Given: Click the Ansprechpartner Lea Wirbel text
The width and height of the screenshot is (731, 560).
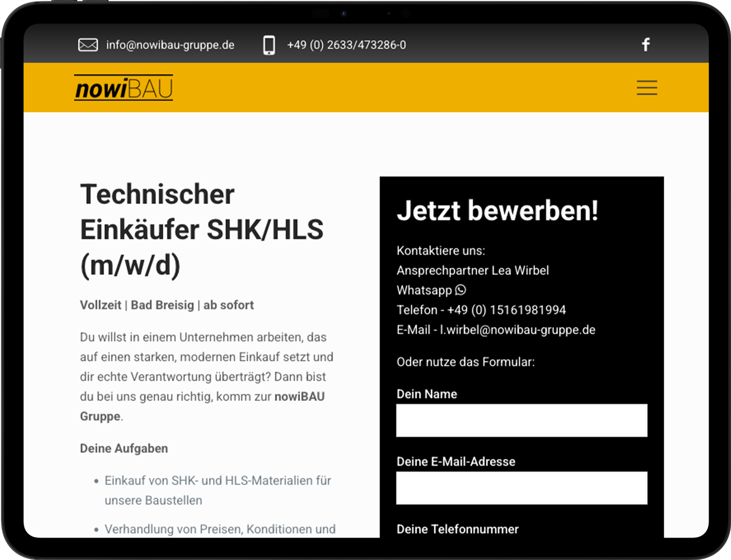Looking at the screenshot, I should 473,270.
